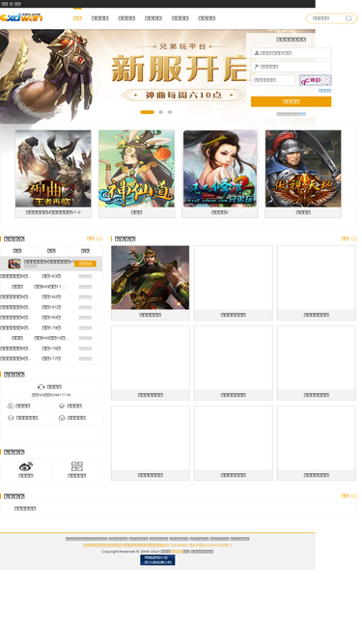Open the server 177 row in the list
Viewport: 362px width, 644px height.
(51, 358)
